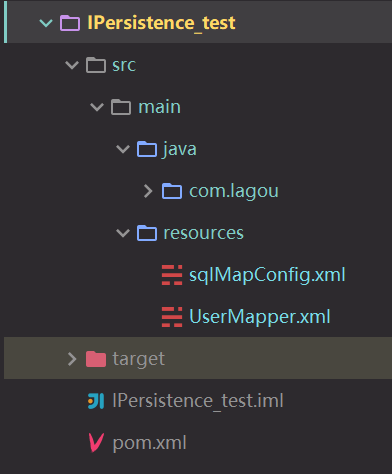Click the red sqlMapConfig.xml file icon

click(172, 275)
